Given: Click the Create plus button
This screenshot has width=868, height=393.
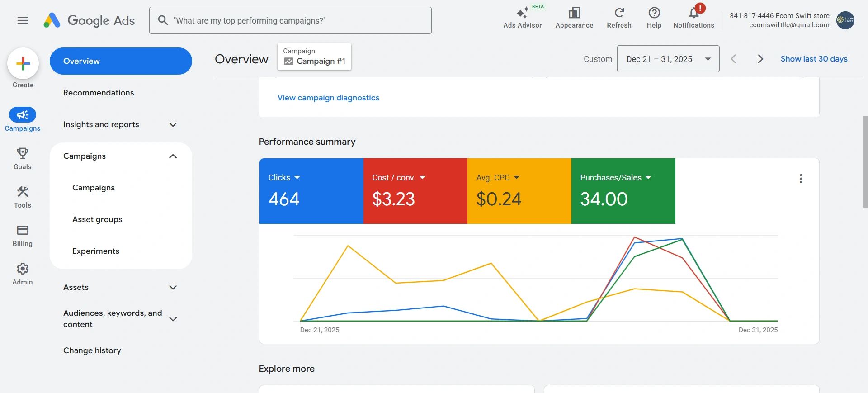Looking at the screenshot, I should (x=23, y=64).
